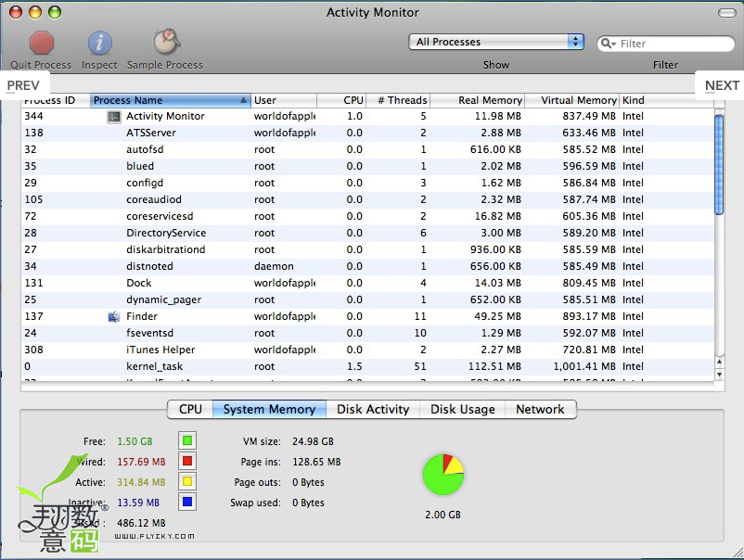
Task: Select the System Memory tab
Action: tap(269, 409)
